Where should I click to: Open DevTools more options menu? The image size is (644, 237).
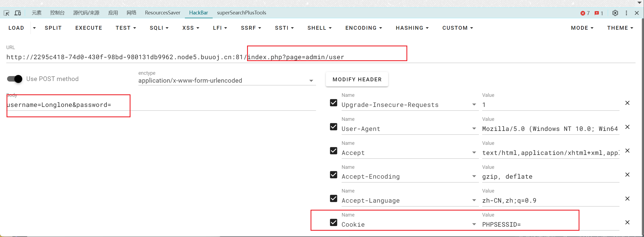pyautogui.click(x=626, y=13)
